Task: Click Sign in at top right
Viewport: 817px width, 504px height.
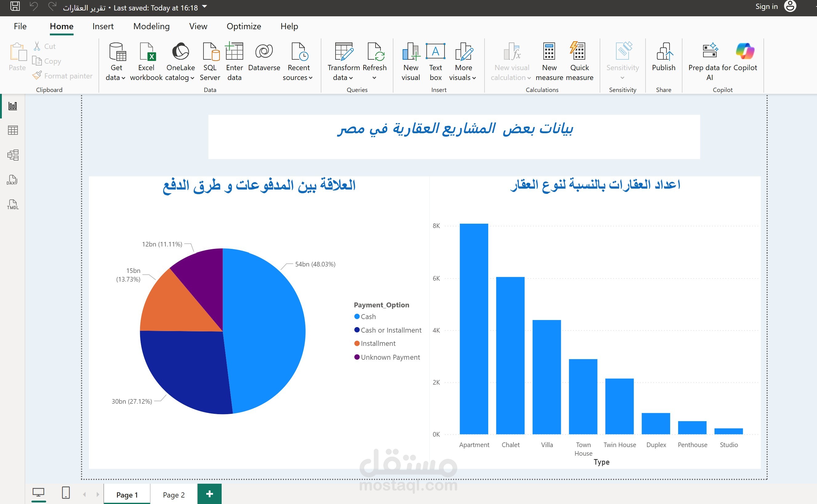Action: [x=766, y=7]
